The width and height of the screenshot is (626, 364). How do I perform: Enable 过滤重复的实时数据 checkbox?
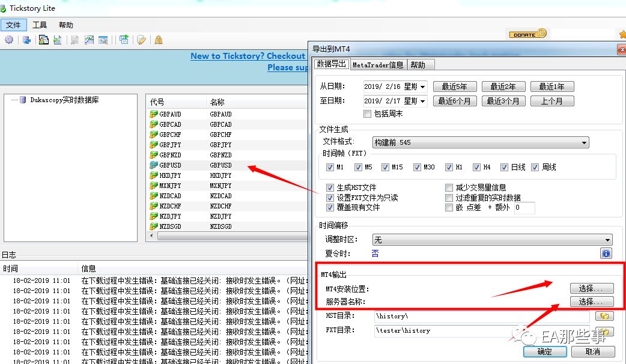click(449, 198)
